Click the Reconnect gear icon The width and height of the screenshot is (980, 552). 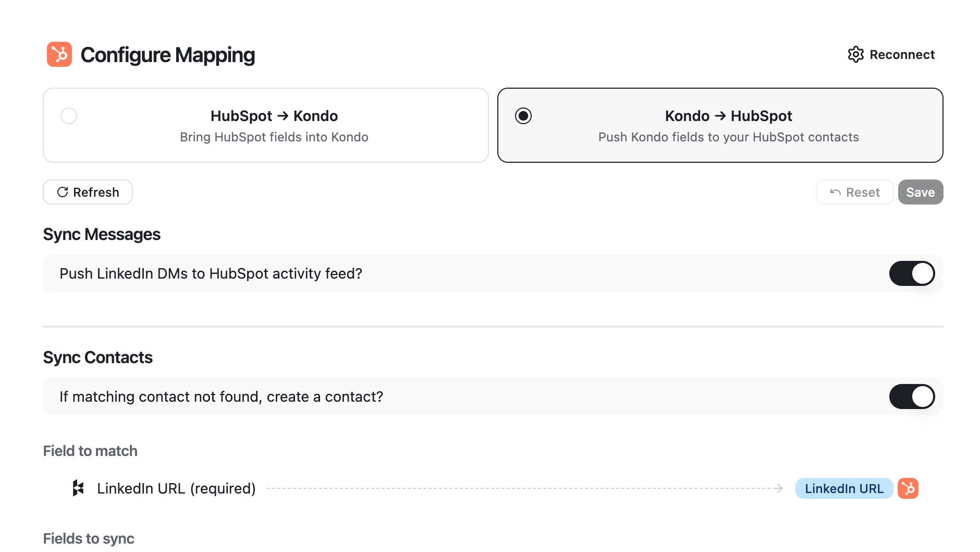coord(855,54)
